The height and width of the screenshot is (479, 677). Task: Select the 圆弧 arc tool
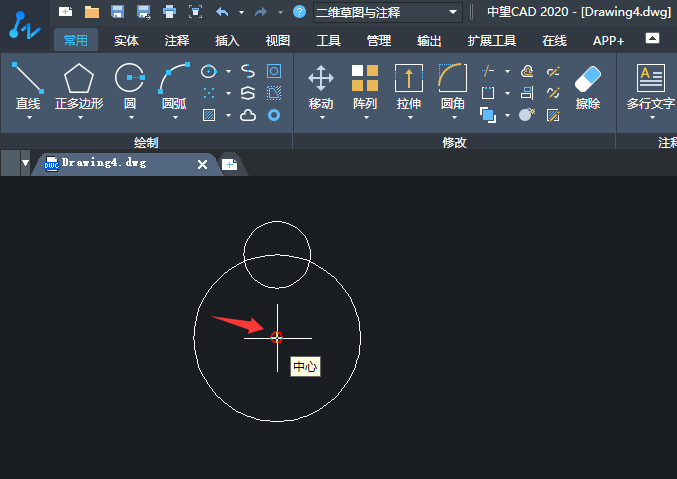174,86
